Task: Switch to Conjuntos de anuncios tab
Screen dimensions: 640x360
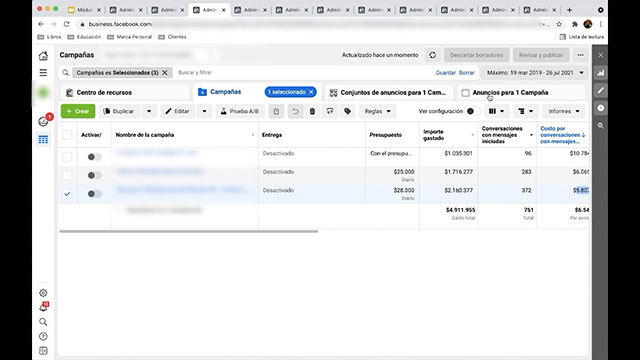Action: pos(388,93)
